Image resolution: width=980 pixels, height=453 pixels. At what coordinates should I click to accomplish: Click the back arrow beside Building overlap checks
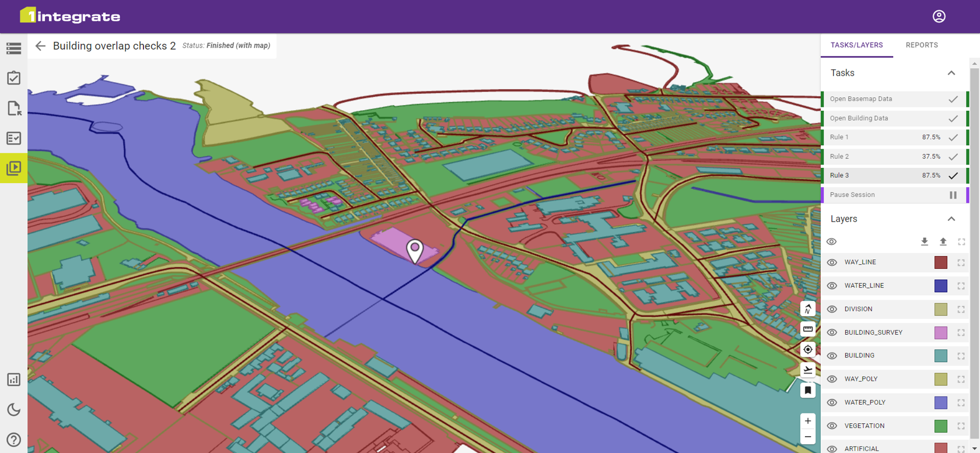click(40, 46)
